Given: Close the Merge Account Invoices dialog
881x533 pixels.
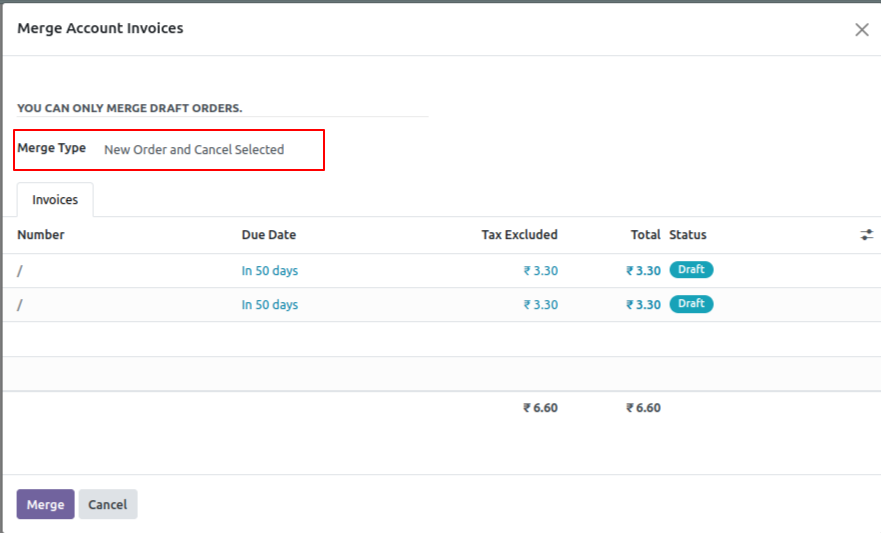Looking at the screenshot, I should tap(861, 30).
